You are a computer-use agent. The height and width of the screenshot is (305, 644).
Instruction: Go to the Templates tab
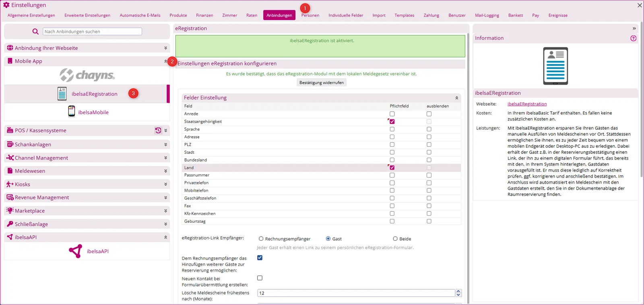tap(404, 15)
